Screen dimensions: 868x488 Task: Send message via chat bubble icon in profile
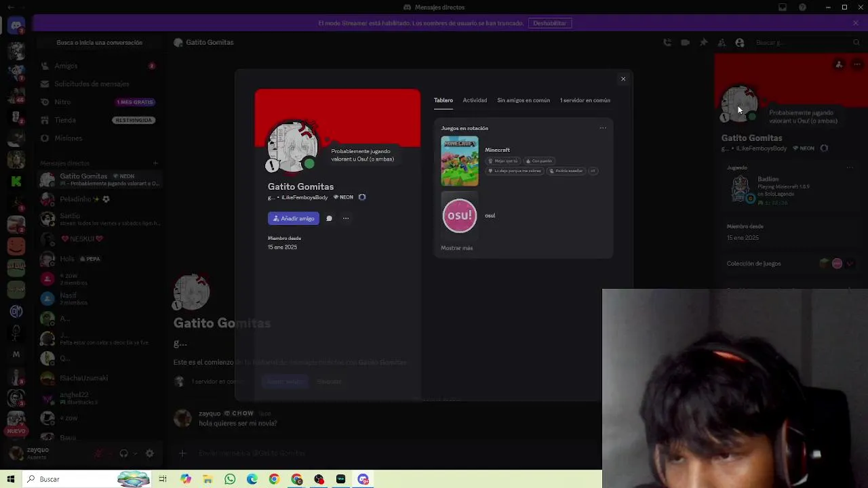pyautogui.click(x=329, y=218)
